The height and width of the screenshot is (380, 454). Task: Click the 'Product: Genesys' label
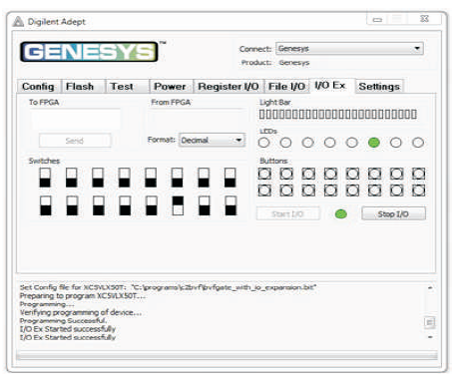[275, 63]
